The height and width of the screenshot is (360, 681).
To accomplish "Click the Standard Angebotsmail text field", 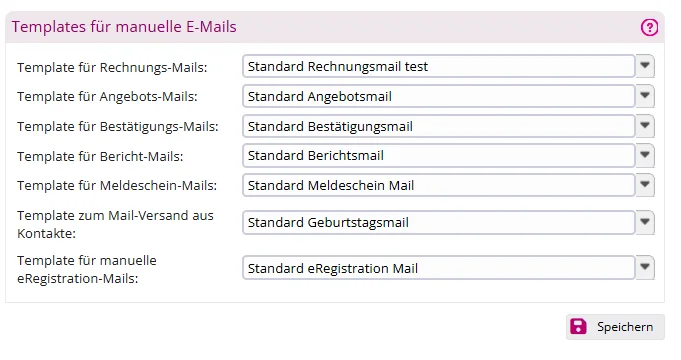I will pyautogui.click(x=439, y=96).
